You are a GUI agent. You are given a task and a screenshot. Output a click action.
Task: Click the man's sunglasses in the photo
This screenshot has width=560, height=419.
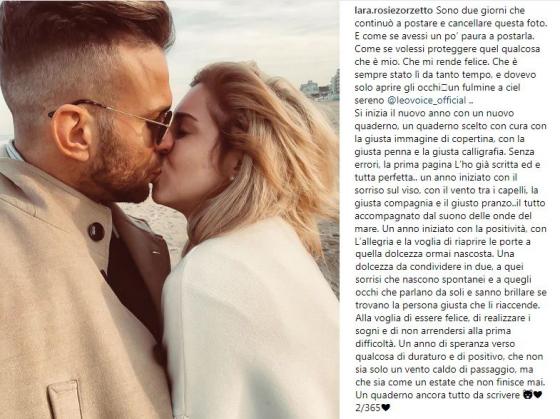pos(143,119)
